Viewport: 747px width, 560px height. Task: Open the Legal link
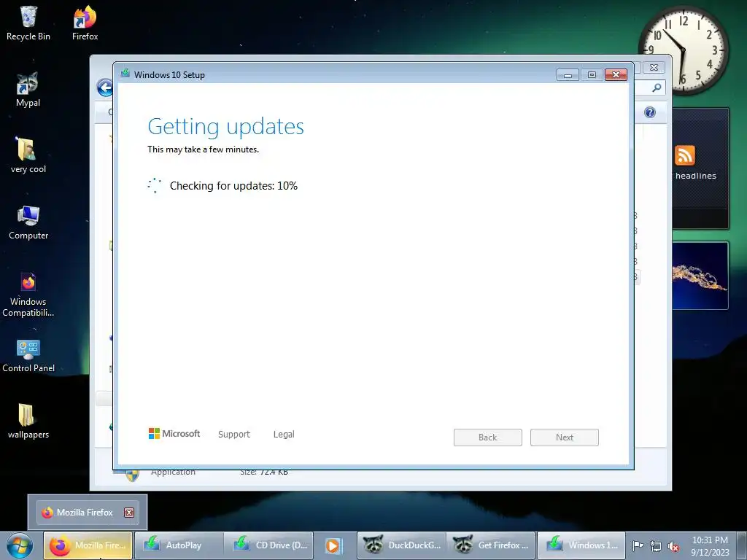(x=284, y=435)
